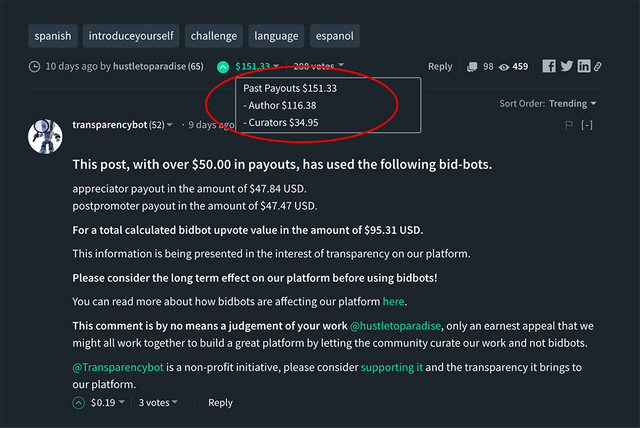The width and height of the screenshot is (640, 428).
Task: Expand the 3 votes list
Action: point(158,403)
